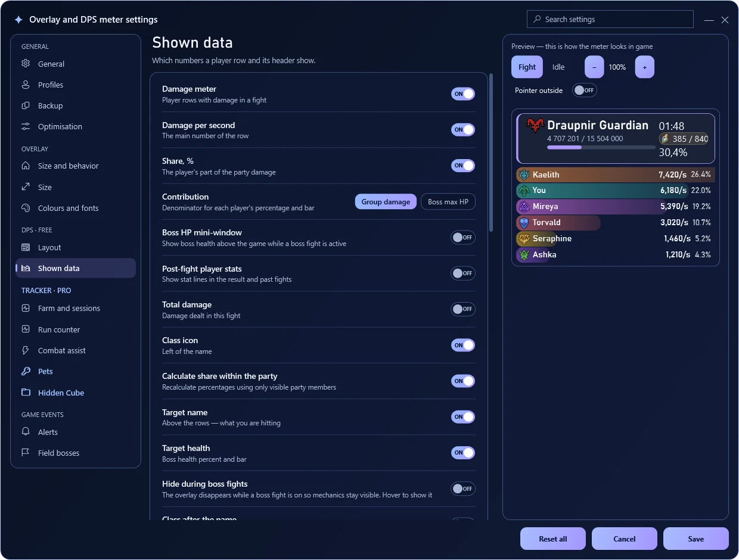Click the Shown data chart icon

[26, 268]
